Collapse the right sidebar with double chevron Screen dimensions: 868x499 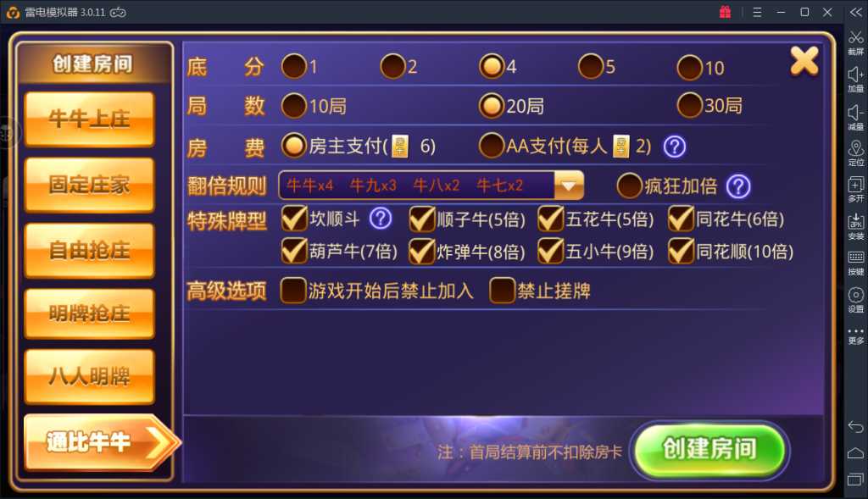click(x=856, y=12)
